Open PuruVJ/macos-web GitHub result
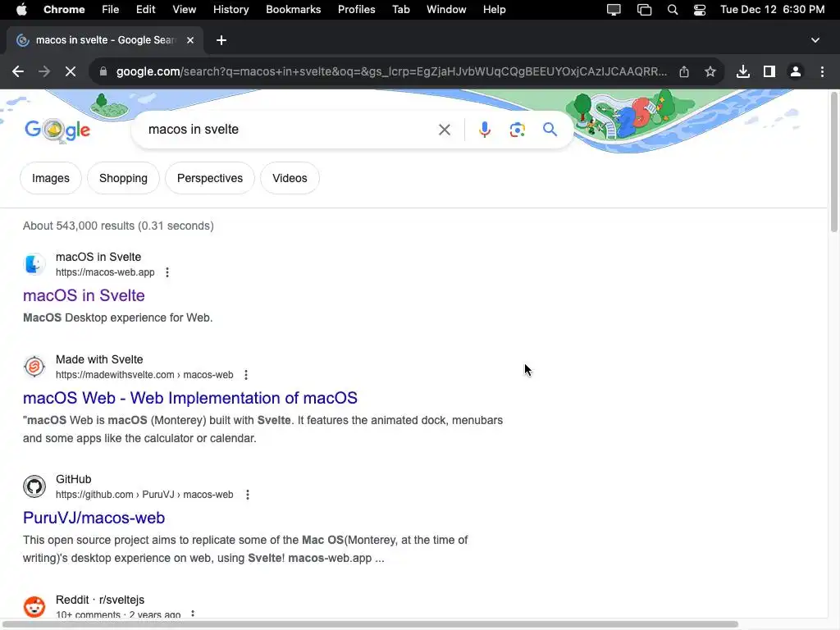Viewport: 840px width, 630px height. (94, 518)
